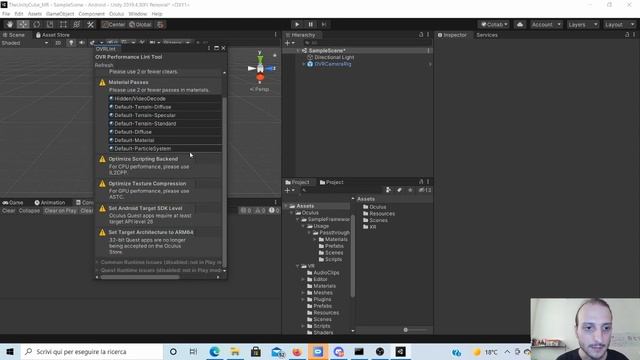
Task: Open the Layers dropdown
Action: 583,24
